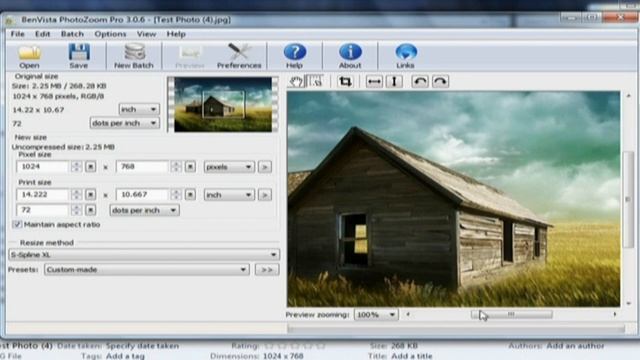This screenshot has height=360, width=640.
Task: Click the arrow button next to pixels dropdown
Action: click(x=264, y=167)
